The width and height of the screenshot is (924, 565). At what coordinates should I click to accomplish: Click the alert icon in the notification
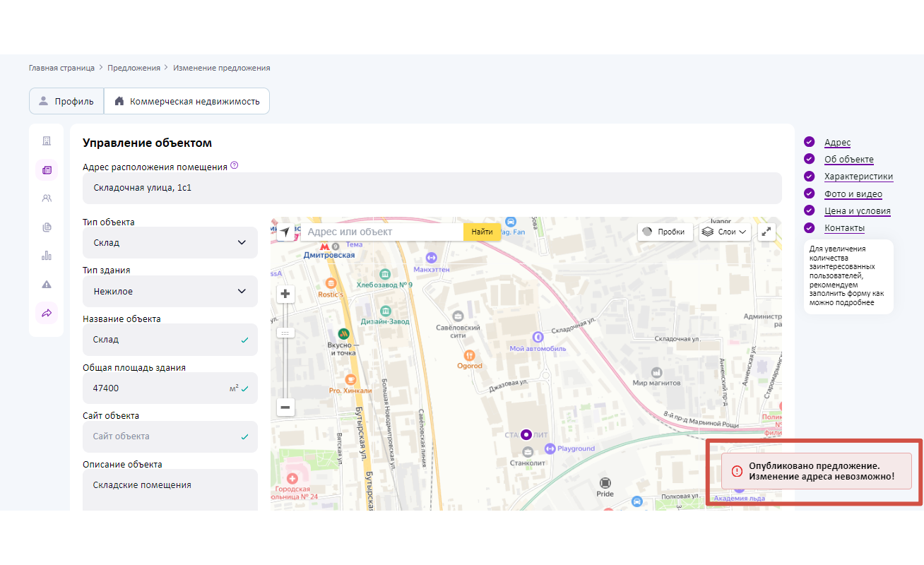coord(737,471)
